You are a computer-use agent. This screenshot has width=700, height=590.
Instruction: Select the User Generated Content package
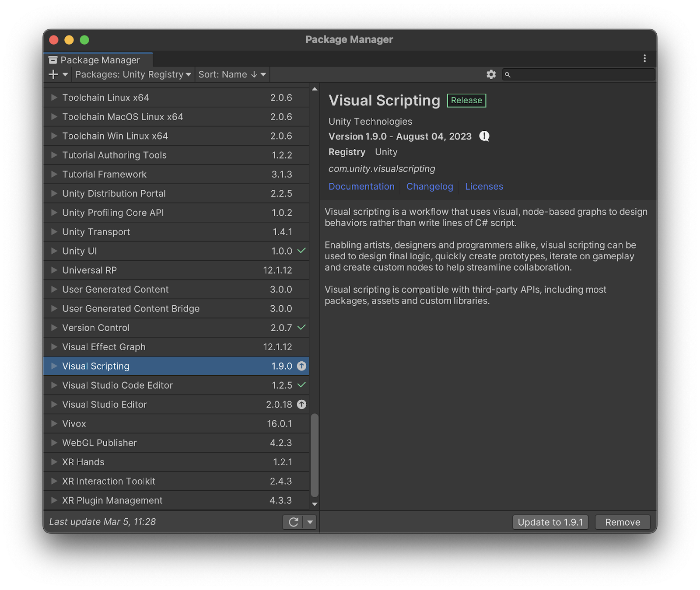pyautogui.click(x=176, y=290)
